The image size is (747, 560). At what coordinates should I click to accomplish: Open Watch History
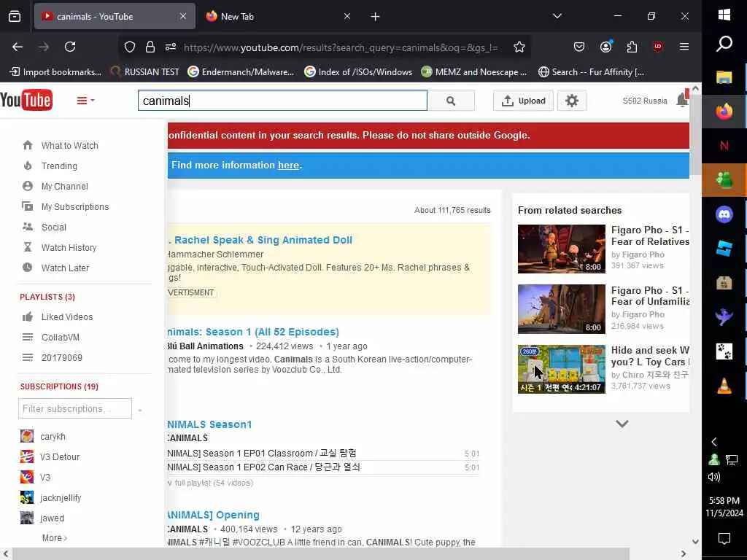[69, 248]
